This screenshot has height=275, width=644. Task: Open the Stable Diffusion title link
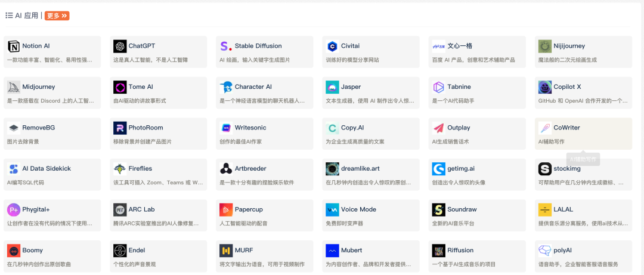258,46
